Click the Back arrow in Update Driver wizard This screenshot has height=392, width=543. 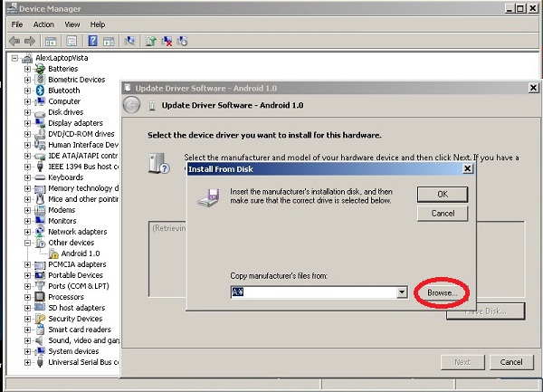[131, 105]
